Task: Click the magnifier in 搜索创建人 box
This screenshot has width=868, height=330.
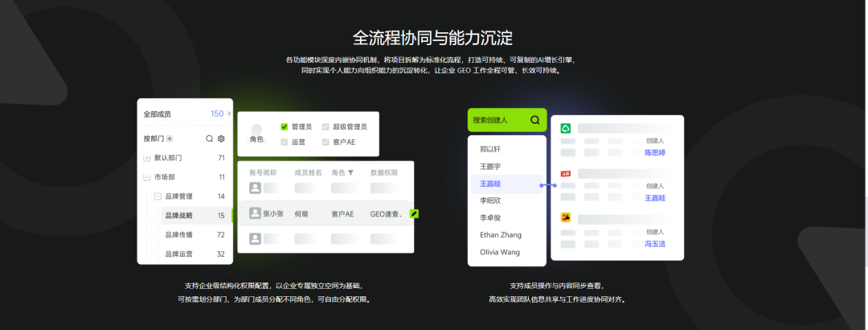Action: [535, 120]
